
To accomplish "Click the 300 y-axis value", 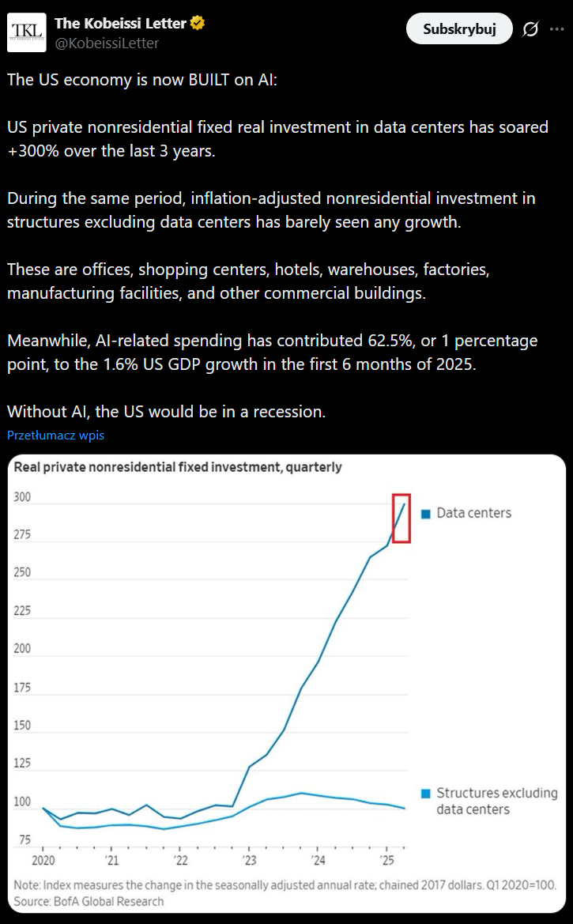I will (x=23, y=496).
